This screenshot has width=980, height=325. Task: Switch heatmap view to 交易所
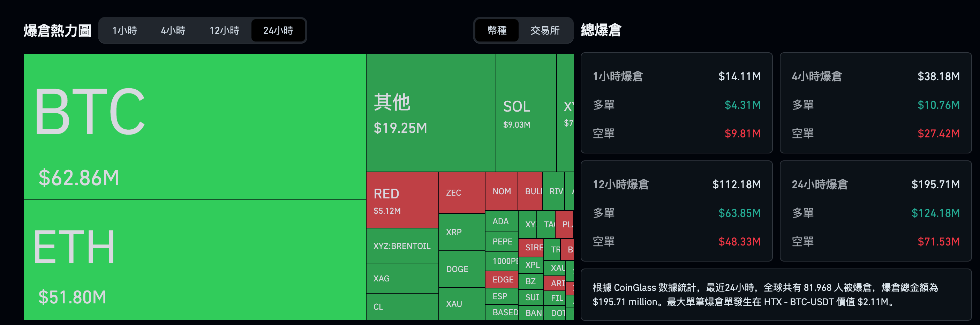[545, 30]
